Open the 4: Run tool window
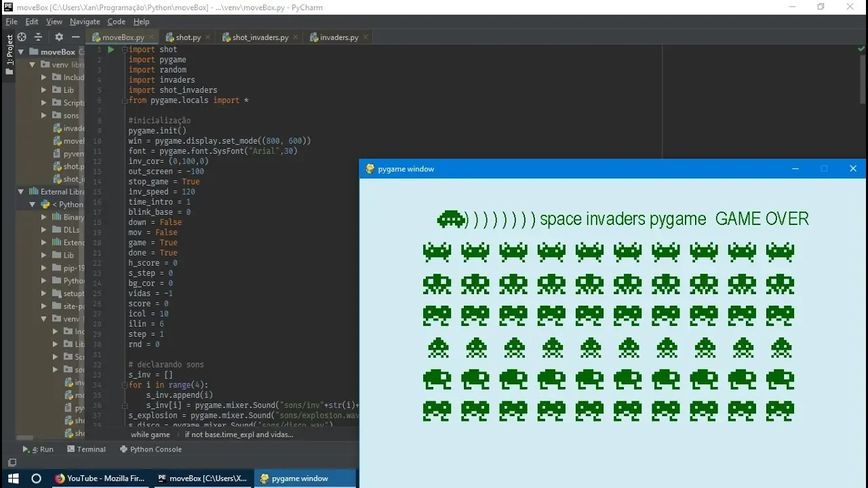 38,449
